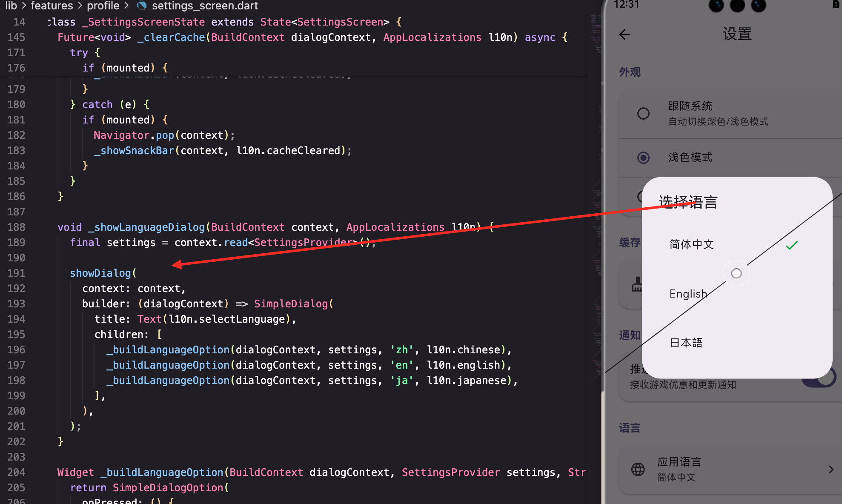Choose English in language dialog

tap(688, 294)
